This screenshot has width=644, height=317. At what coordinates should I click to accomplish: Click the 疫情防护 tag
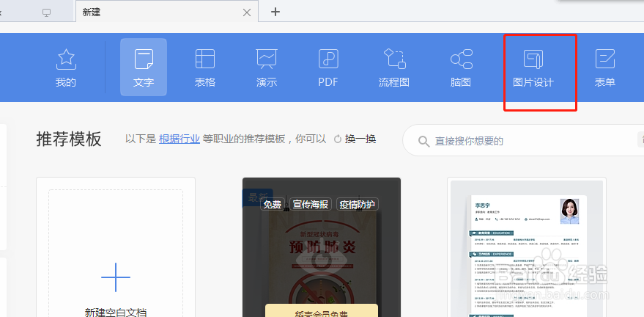click(358, 204)
